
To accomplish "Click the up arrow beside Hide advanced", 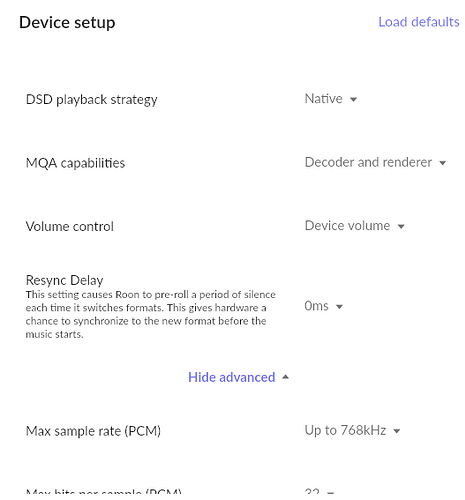I will 285,377.
